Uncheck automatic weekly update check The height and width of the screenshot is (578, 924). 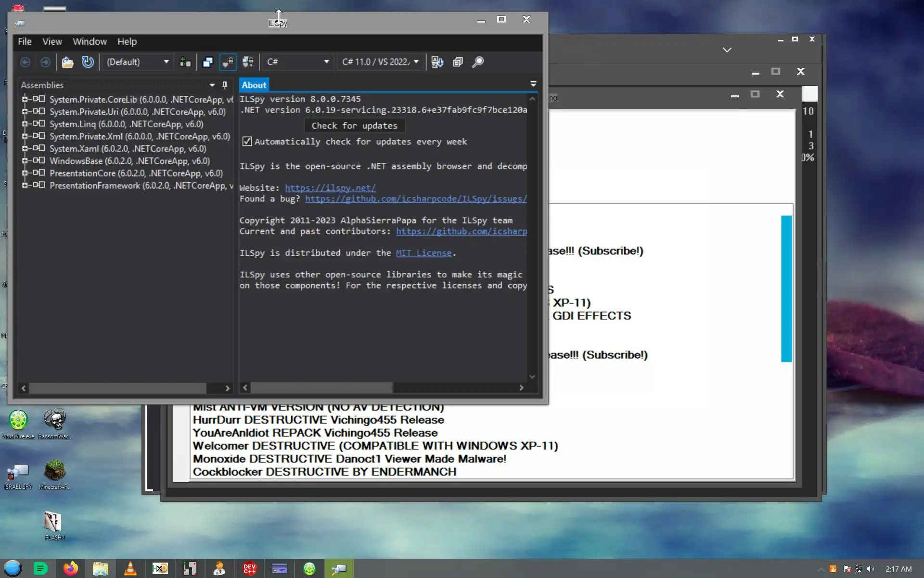(247, 142)
